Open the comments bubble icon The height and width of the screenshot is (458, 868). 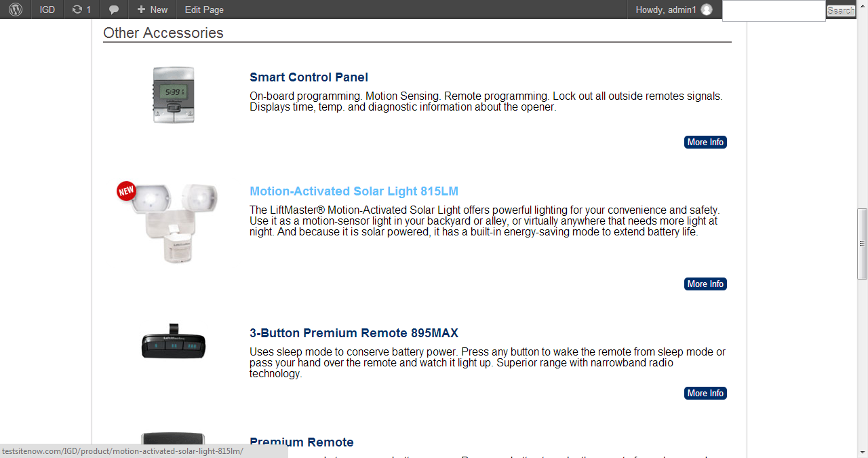pos(114,9)
